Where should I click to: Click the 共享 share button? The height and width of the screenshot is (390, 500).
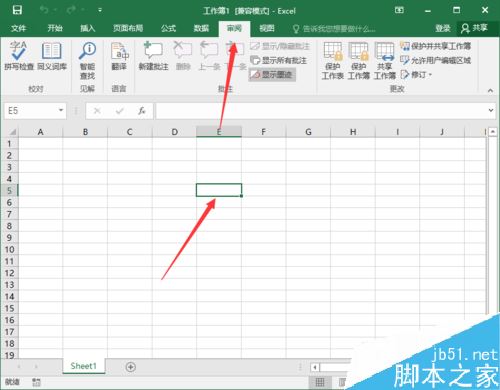click(x=475, y=28)
